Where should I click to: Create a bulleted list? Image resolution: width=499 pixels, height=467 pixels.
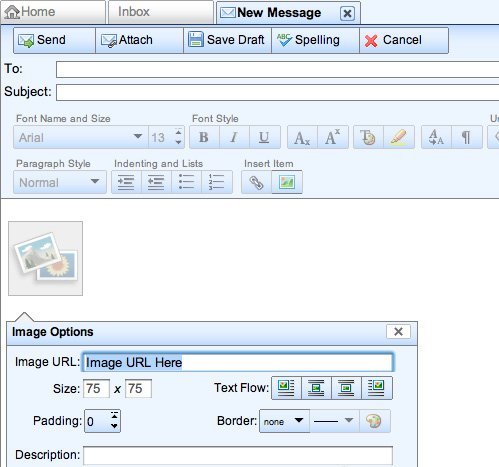186,182
